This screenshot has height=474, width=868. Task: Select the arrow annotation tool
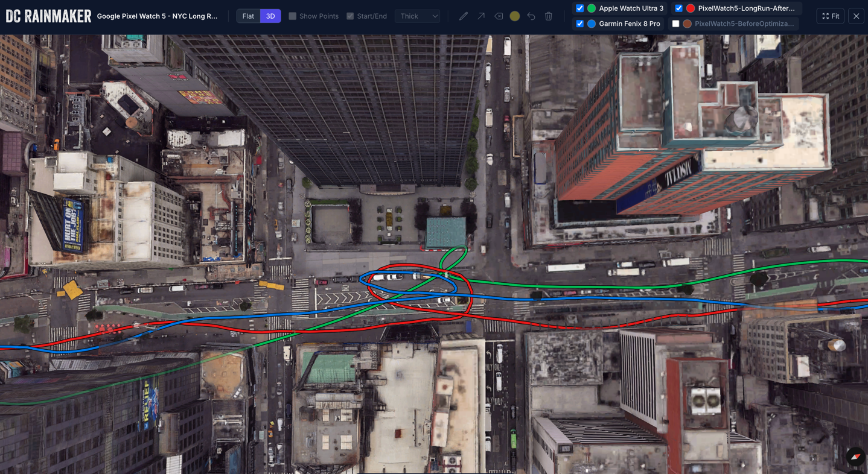click(x=480, y=16)
